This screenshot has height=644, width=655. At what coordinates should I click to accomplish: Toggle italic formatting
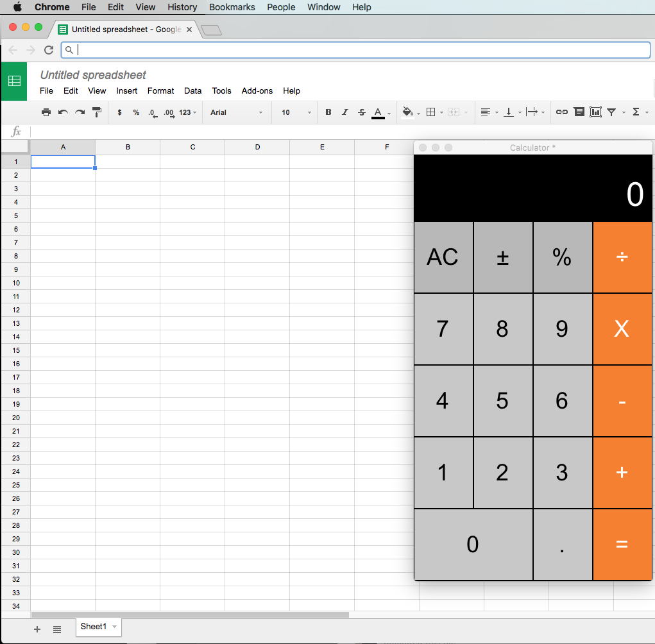point(345,112)
